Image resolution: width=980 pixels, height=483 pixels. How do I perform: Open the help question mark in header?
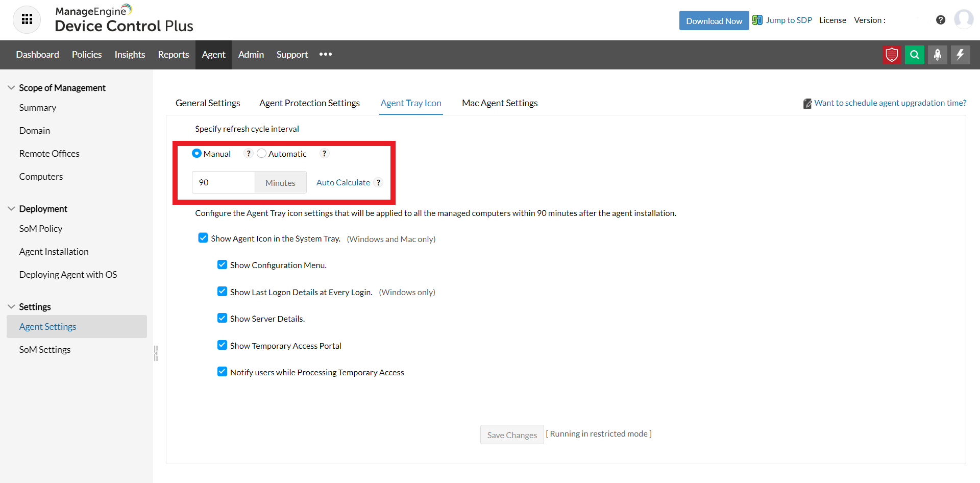[941, 20]
